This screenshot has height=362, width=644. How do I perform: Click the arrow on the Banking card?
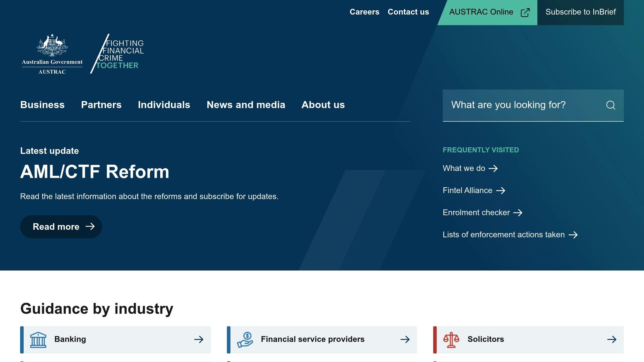pyautogui.click(x=199, y=339)
